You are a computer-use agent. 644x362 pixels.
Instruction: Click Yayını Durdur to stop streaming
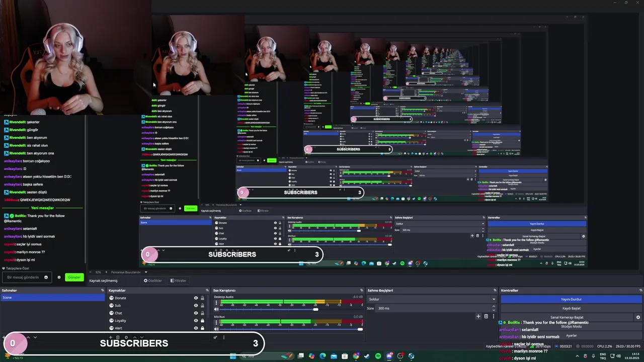tap(572, 299)
